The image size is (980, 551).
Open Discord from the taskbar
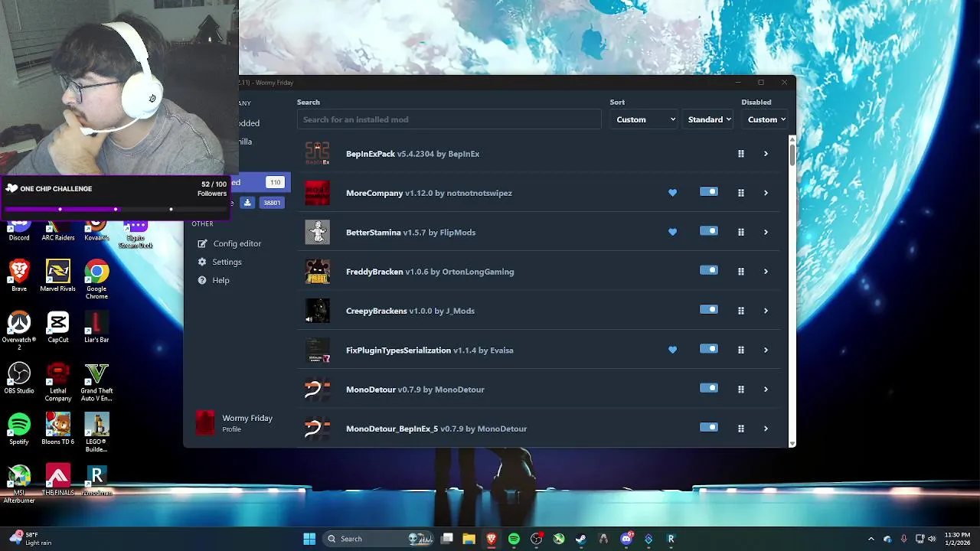[x=626, y=539]
